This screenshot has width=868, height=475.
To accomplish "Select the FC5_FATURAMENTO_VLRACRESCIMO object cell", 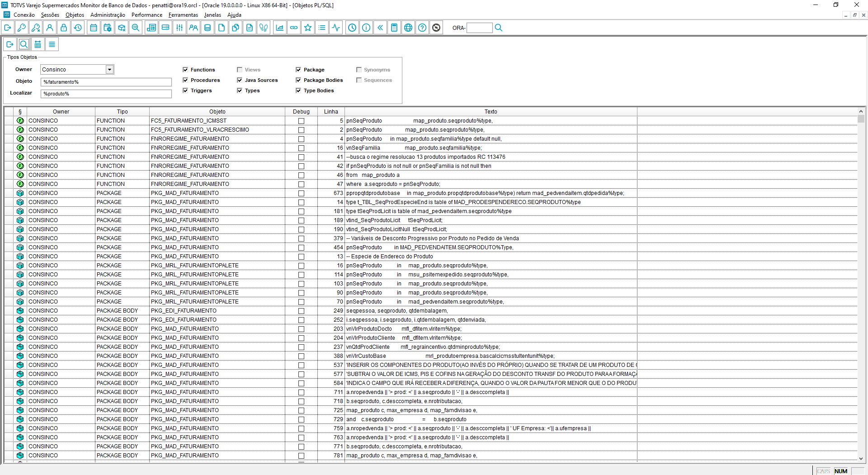I will point(217,130).
